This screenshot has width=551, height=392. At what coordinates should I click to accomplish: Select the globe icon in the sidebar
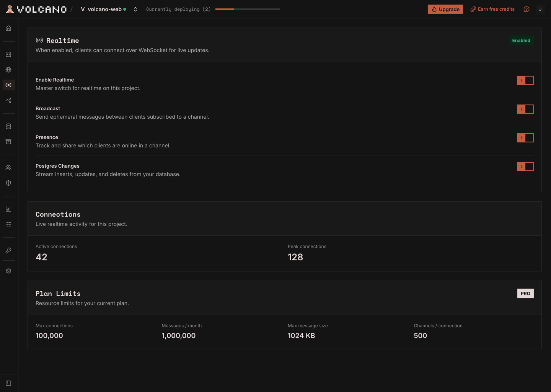(8, 70)
